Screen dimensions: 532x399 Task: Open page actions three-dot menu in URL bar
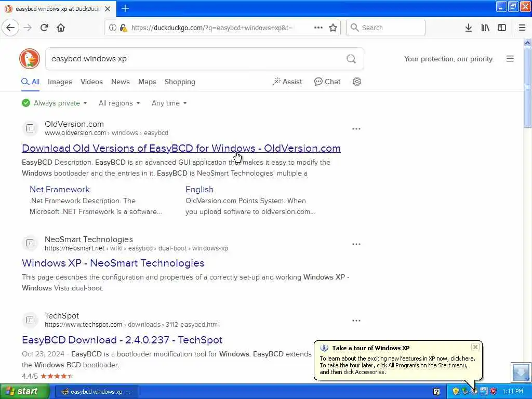coord(318,28)
